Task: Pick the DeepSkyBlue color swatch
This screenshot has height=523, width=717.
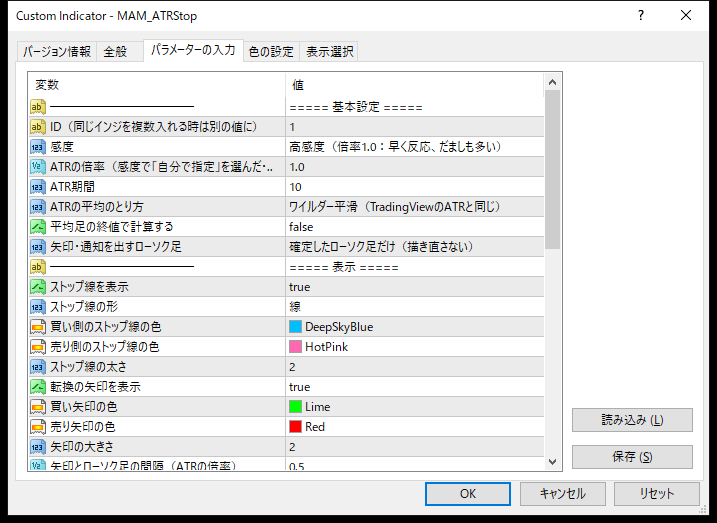Action: coord(295,327)
